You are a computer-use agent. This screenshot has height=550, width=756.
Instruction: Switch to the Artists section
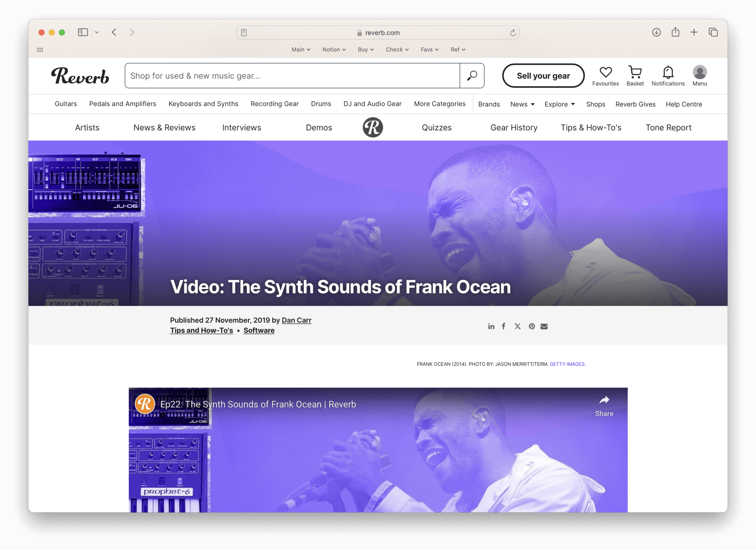click(87, 127)
